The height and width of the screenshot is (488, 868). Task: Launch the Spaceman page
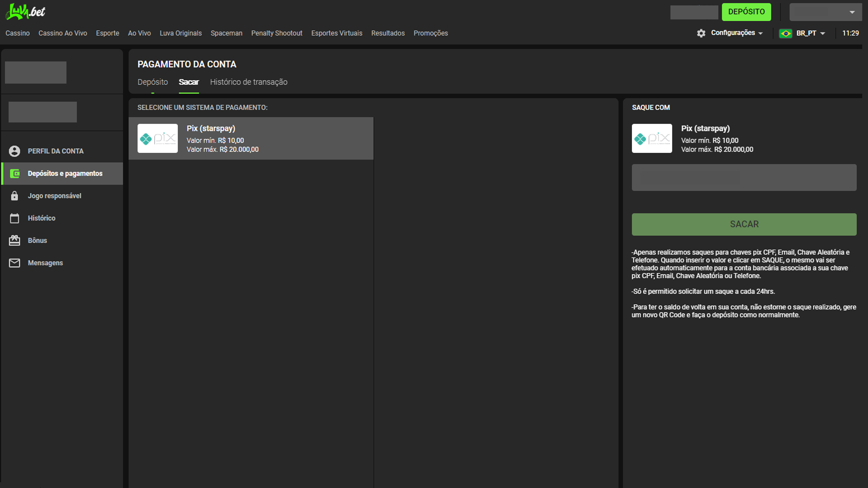[226, 33]
